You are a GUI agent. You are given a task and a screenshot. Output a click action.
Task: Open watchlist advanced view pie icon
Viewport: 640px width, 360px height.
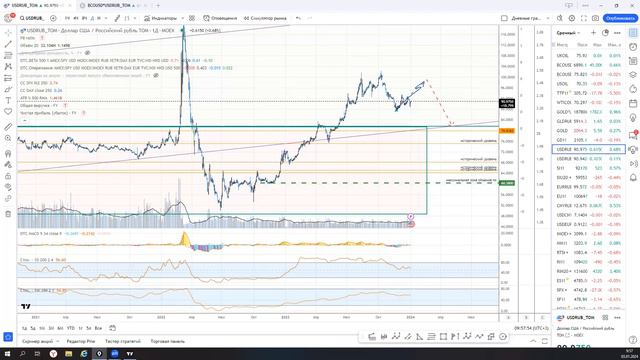coord(605,33)
